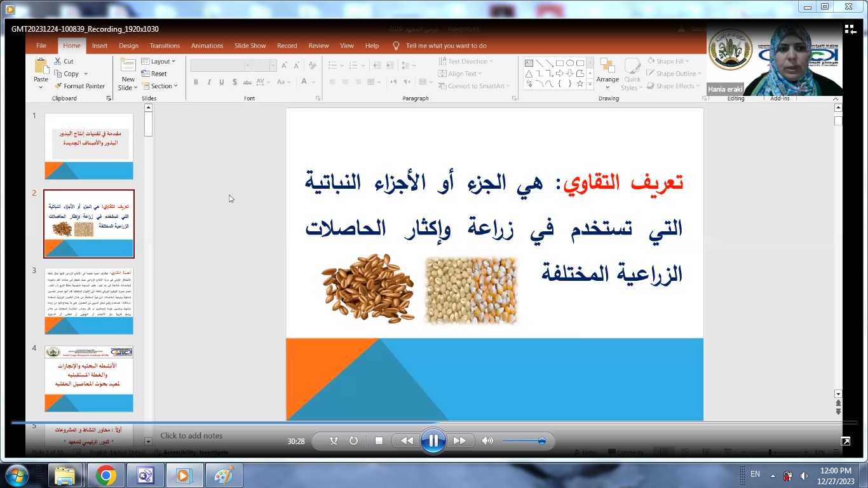Switch to the Slide Show tab
The image size is (868, 488).
click(x=250, y=46)
